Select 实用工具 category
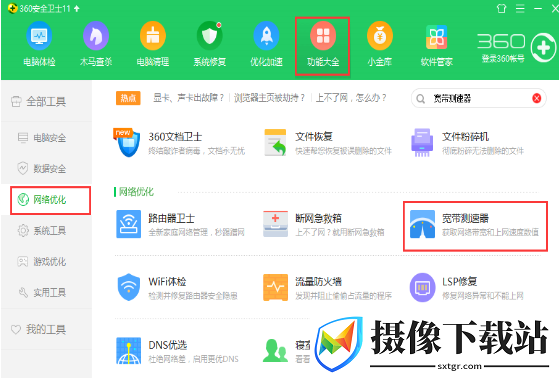 [46, 293]
